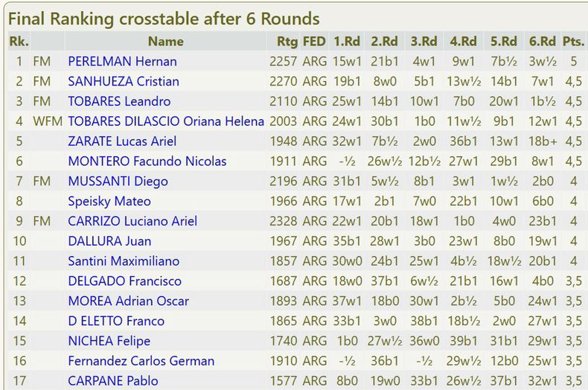
Task: Click the Name column header
Action: pyautogui.click(x=165, y=42)
